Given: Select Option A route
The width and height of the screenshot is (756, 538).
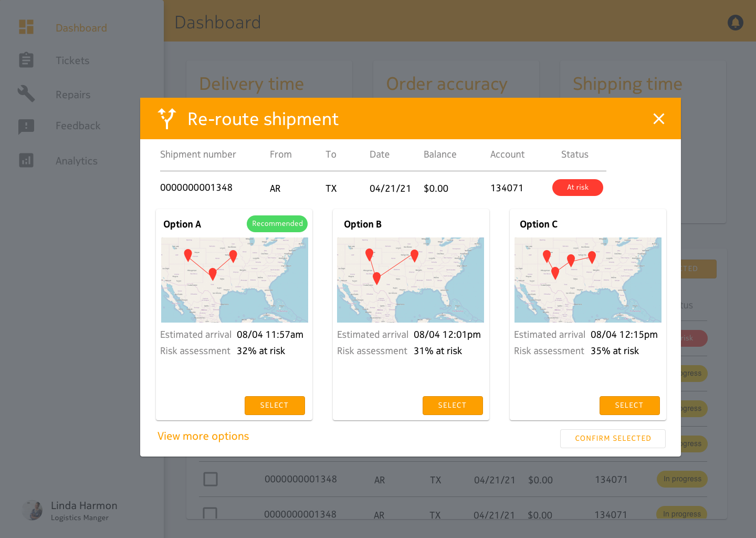Looking at the screenshot, I should (x=275, y=406).
